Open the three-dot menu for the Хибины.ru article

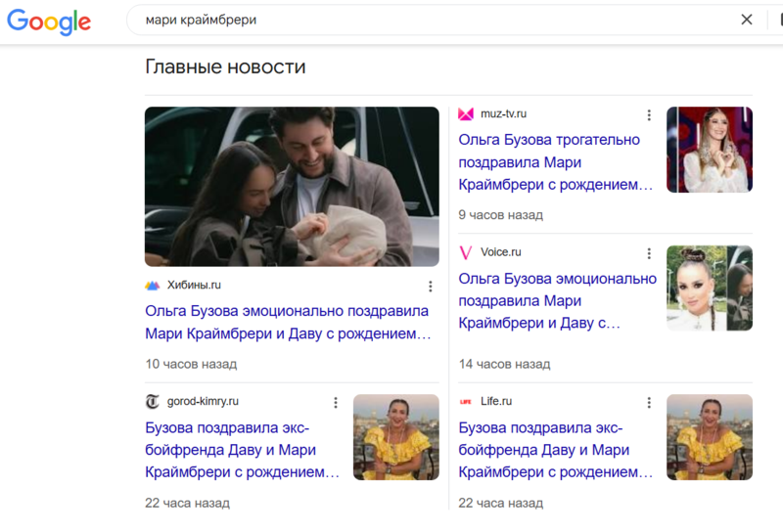pyautogui.click(x=430, y=287)
